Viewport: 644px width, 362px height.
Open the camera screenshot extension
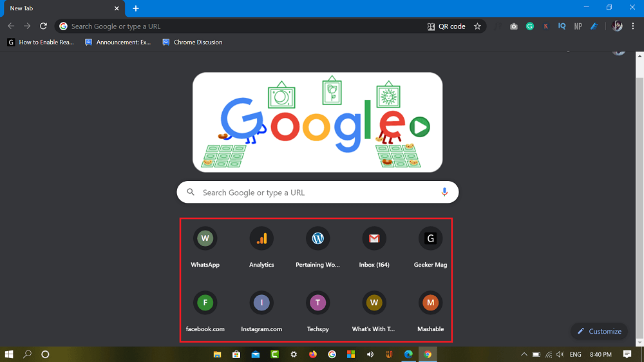[x=513, y=26]
